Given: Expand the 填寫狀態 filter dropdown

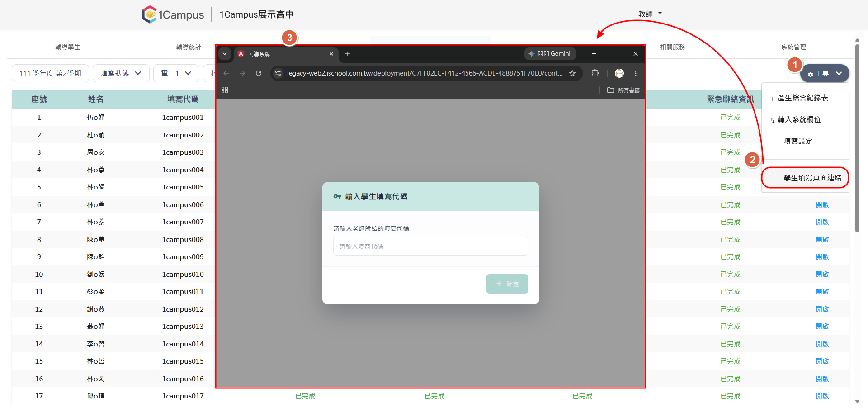Looking at the screenshot, I should (x=121, y=73).
